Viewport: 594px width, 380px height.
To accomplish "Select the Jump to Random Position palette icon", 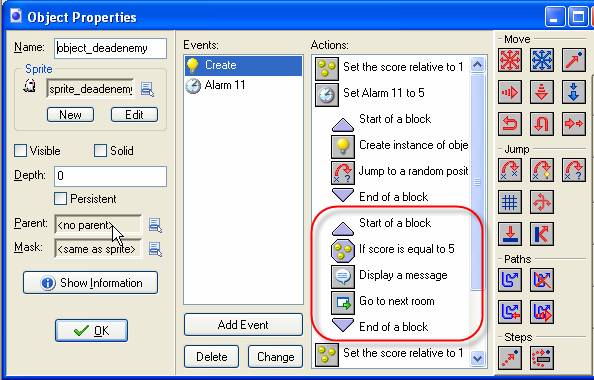I will pyautogui.click(x=574, y=170).
